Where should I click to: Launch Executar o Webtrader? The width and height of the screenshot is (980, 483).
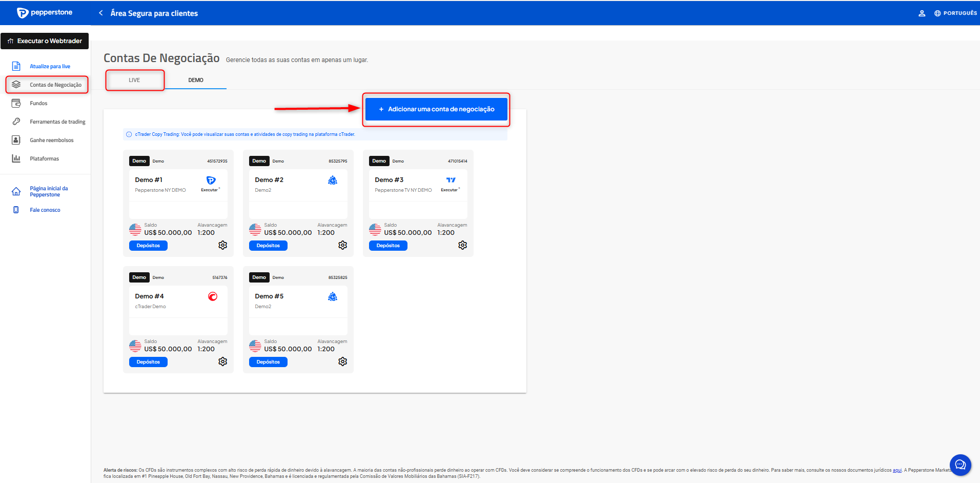[45, 41]
